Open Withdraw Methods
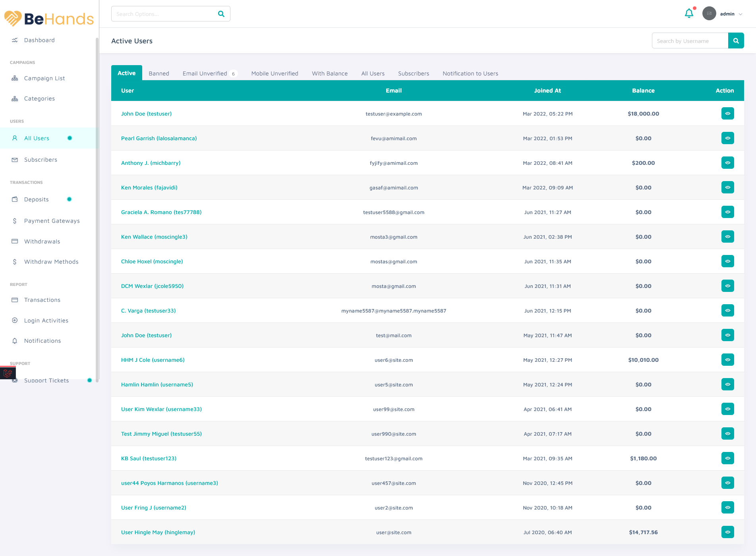756x556 pixels. [51, 262]
